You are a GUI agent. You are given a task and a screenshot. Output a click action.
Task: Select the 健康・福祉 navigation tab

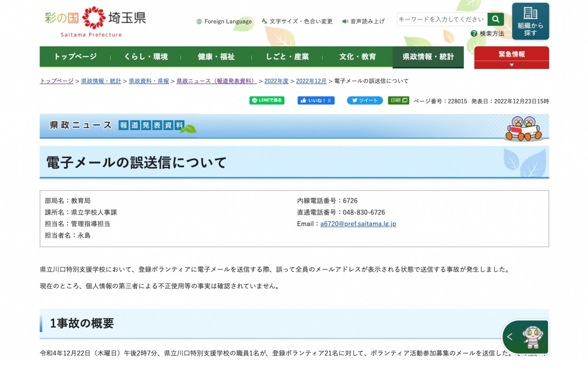(216, 57)
